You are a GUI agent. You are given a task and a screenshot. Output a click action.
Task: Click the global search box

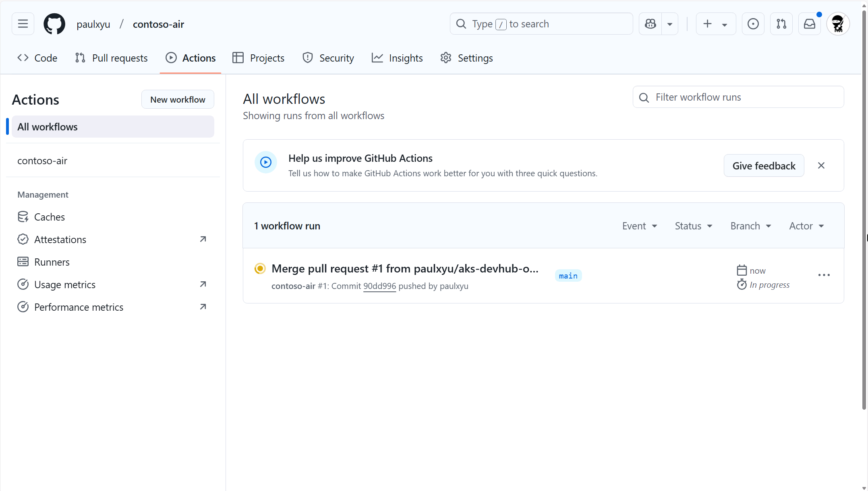[541, 24]
